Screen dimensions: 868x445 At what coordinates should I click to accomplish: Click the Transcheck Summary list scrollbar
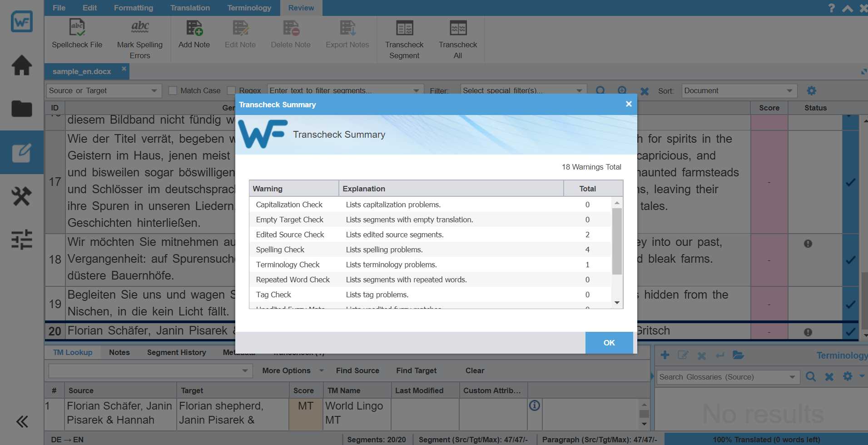[617, 241]
